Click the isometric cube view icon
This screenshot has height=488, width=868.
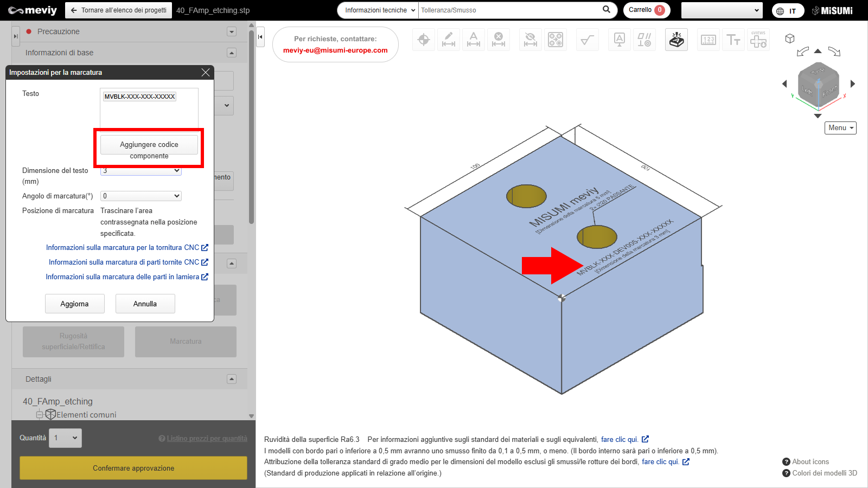[x=790, y=38]
